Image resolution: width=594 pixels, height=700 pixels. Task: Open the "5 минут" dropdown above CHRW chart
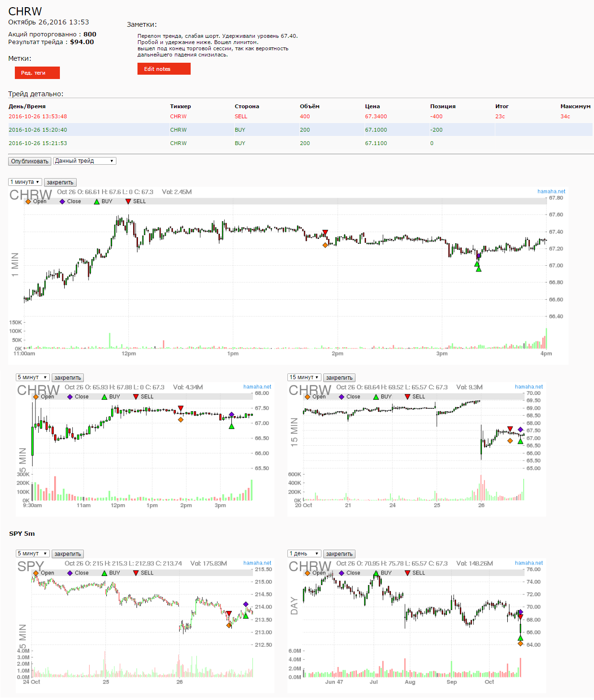(x=33, y=377)
